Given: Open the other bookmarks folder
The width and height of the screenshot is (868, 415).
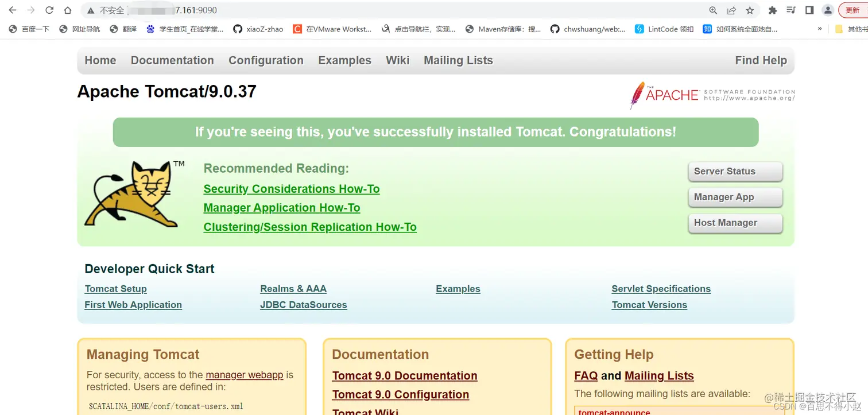Looking at the screenshot, I should click(851, 29).
